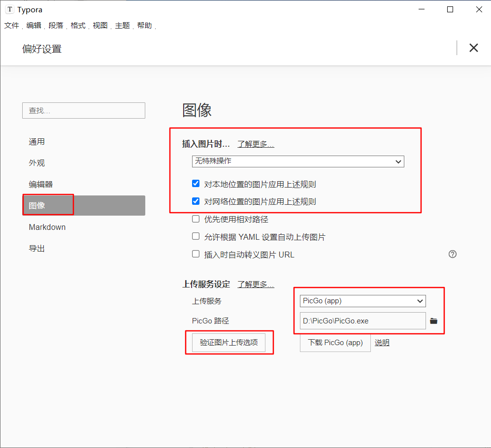Enable auto escape image URL checkbox
The width and height of the screenshot is (491, 448).
196,254
